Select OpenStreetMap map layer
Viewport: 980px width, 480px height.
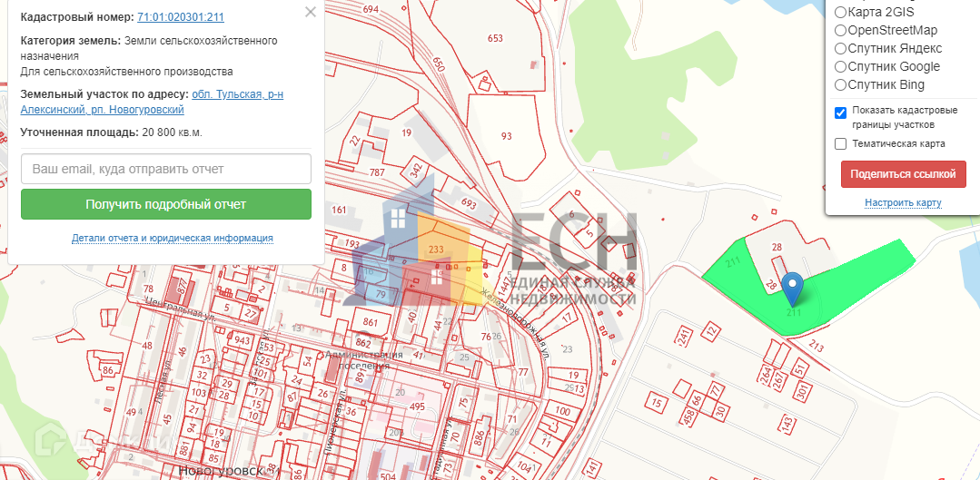841,30
